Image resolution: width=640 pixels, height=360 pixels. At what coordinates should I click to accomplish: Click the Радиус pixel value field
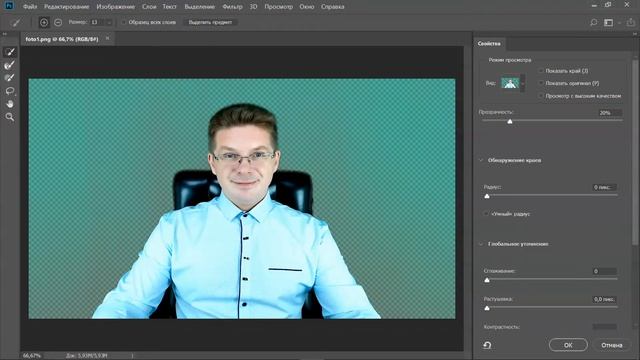(604, 187)
